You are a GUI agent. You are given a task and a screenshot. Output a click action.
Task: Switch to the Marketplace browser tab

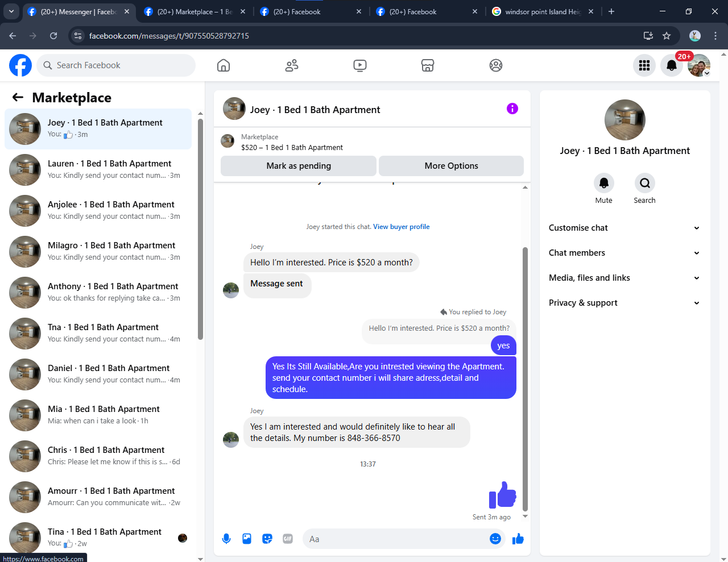pos(195,11)
